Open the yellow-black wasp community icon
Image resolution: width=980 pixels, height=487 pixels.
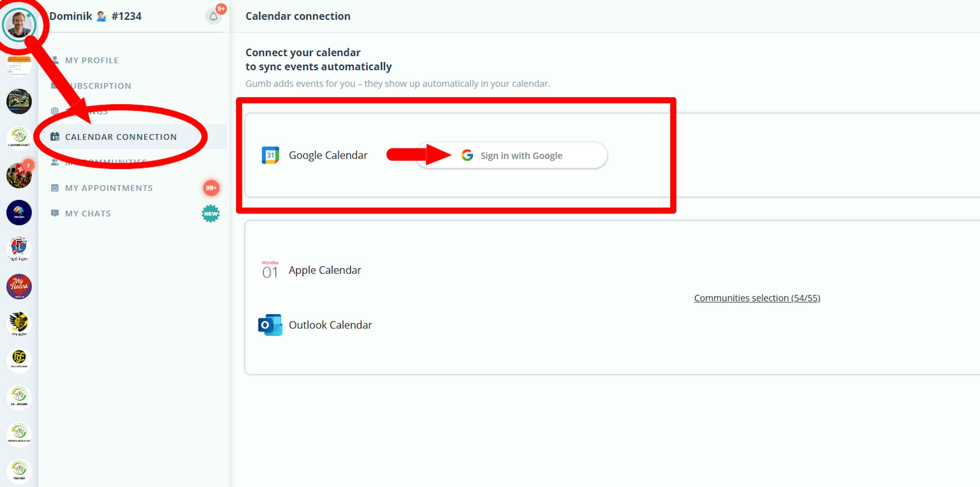19,323
